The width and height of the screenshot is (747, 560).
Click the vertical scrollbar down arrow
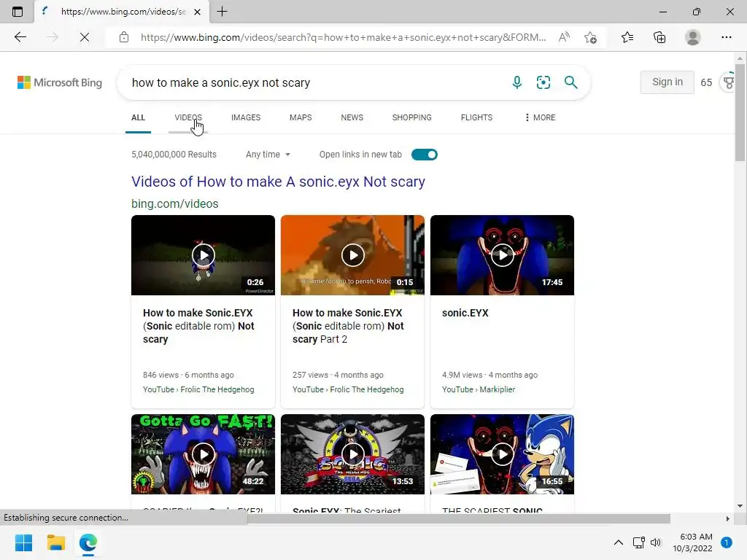740,506
